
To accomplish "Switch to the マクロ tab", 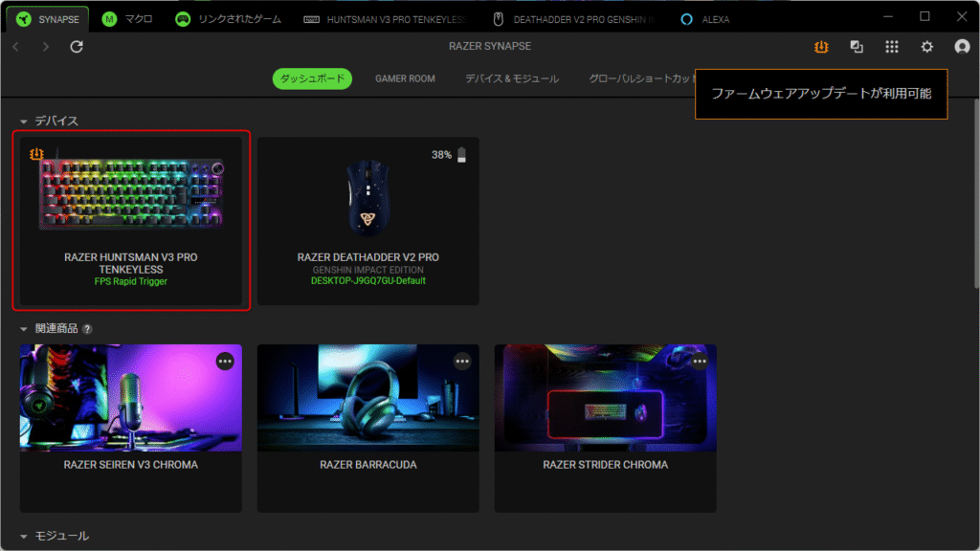I will tap(127, 19).
